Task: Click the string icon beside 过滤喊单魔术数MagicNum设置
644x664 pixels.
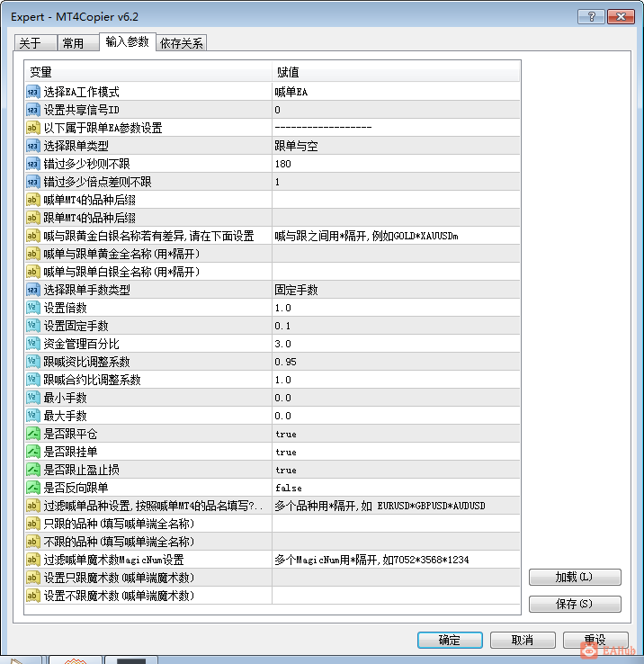Action: pyautogui.click(x=33, y=560)
